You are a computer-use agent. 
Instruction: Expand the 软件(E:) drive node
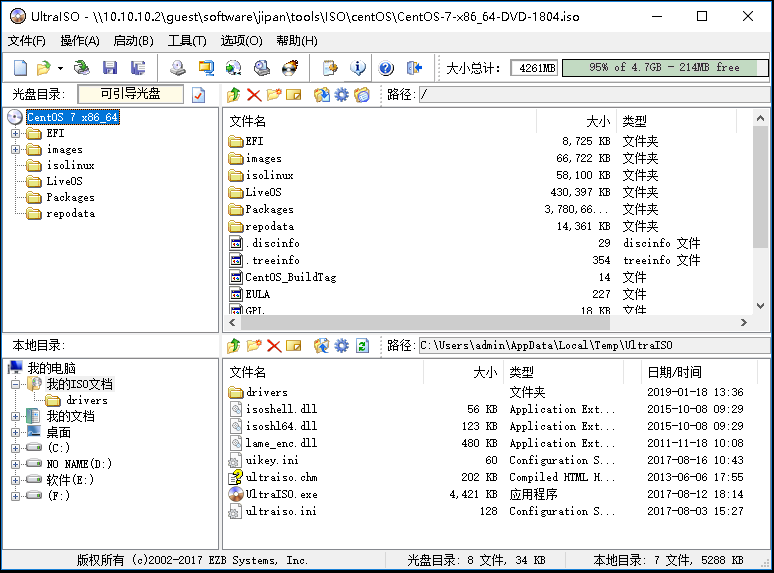point(15,480)
